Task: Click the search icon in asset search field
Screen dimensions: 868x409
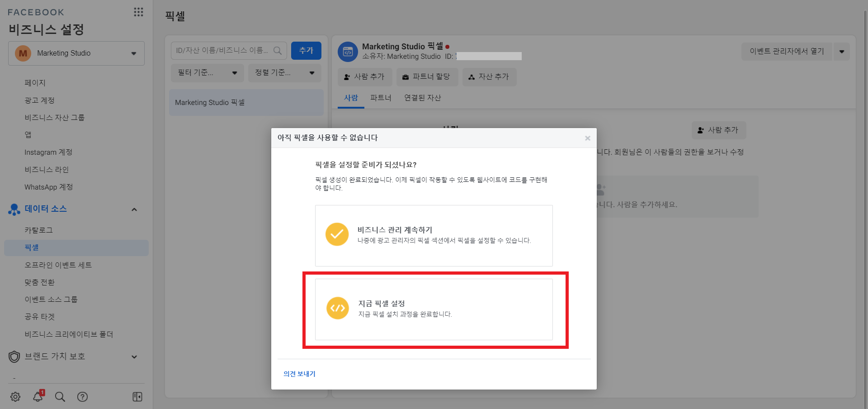Action: click(278, 51)
